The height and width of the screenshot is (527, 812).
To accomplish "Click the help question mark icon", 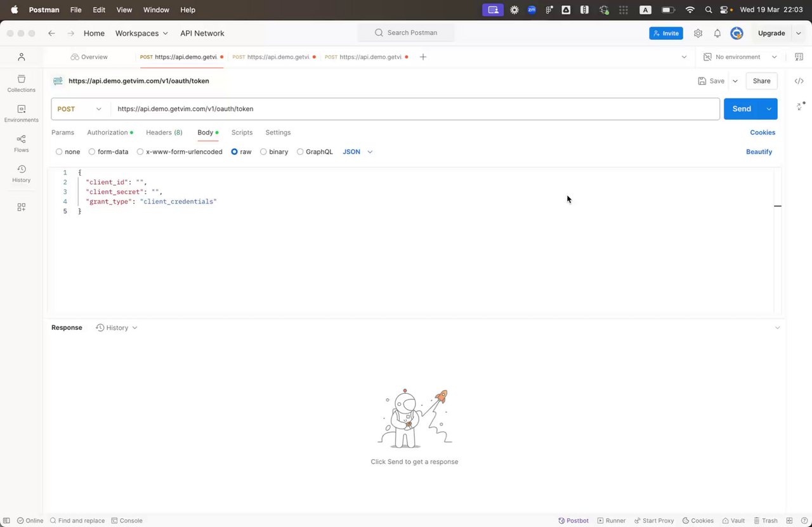I will [804, 521].
